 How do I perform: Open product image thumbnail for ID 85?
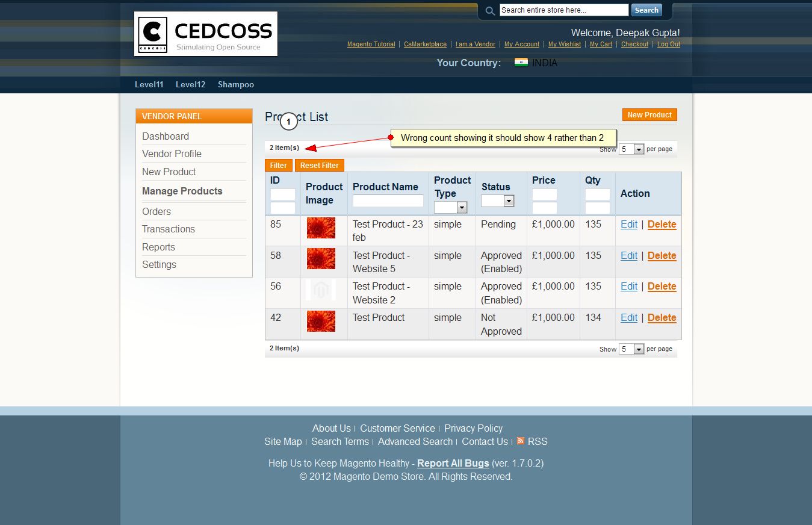321,228
